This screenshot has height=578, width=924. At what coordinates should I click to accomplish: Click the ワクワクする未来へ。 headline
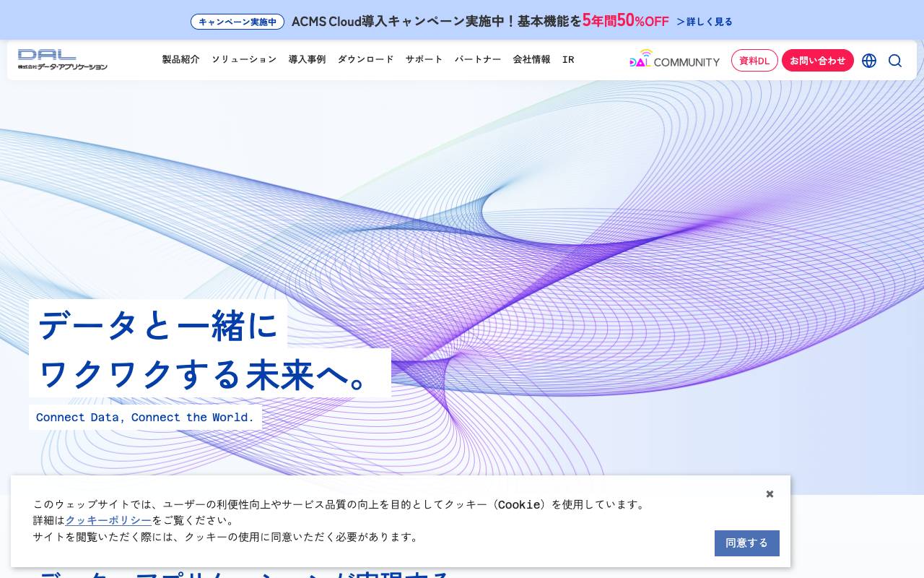point(210,374)
